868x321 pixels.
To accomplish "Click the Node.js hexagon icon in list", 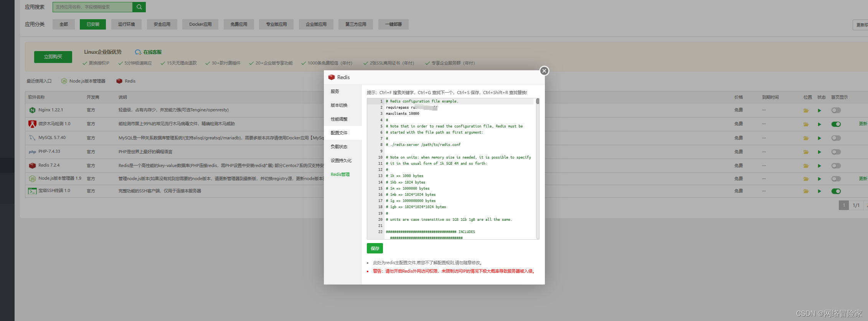I will [x=32, y=179].
